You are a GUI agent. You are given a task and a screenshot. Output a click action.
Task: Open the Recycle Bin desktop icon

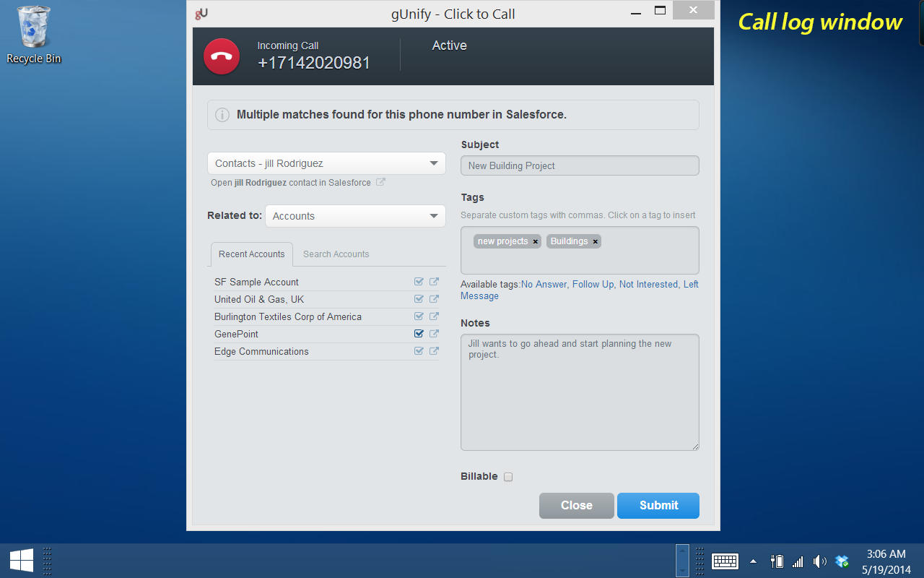[x=33, y=35]
